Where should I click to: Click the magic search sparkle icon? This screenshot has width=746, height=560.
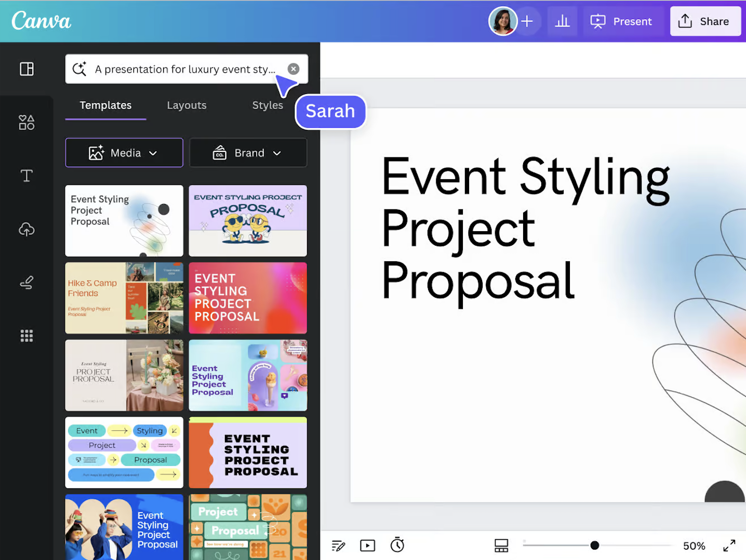(79, 69)
